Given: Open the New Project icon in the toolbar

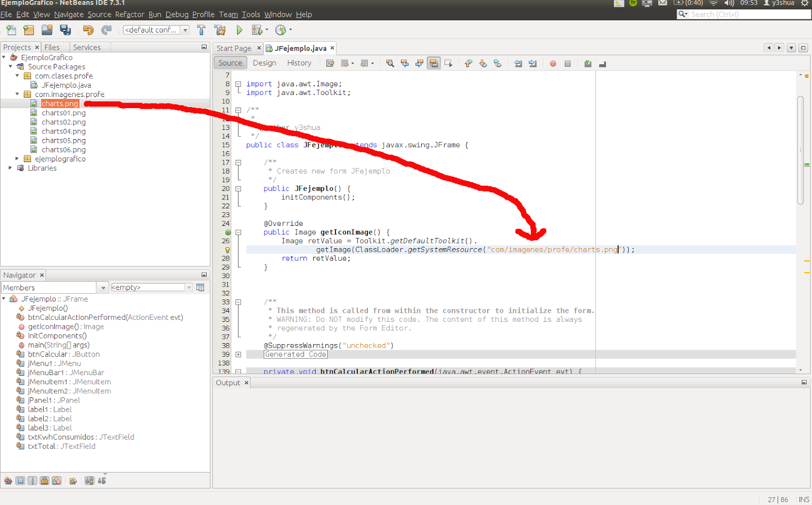Looking at the screenshot, I should click(28, 30).
